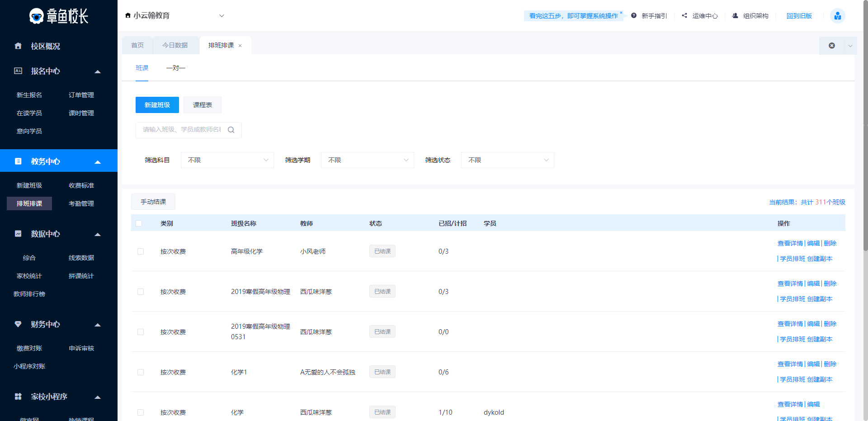
Task: Click the share icon for 运维中心
Action: pos(684,15)
